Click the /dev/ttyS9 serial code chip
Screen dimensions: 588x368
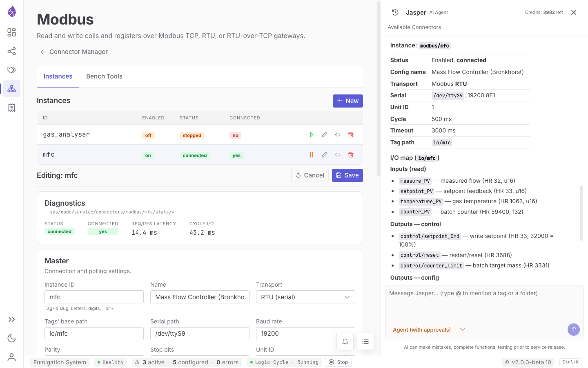(x=448, y=96)
